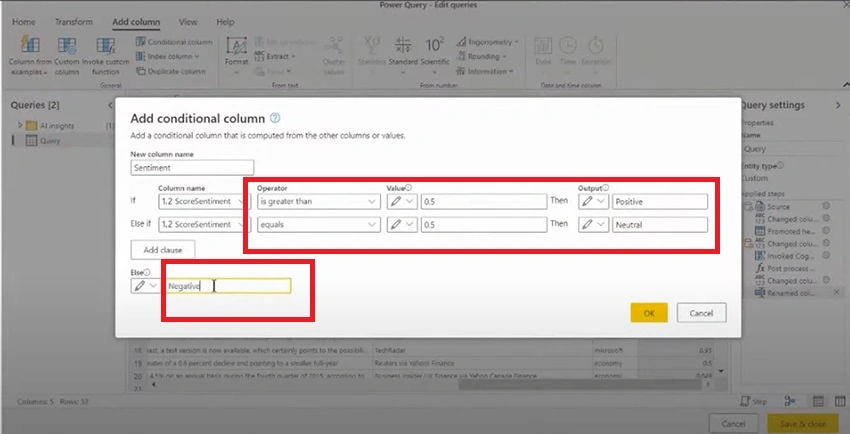The width and height of the screenshot is (850, 434).
Task: Click the Neutral output field
Action: coord(660,224)
